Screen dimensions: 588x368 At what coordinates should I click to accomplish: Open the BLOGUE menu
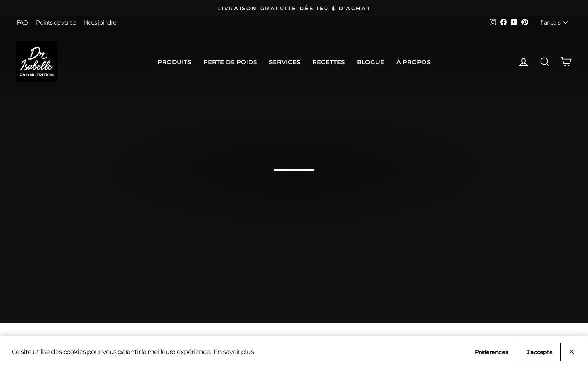pos(370,62)
